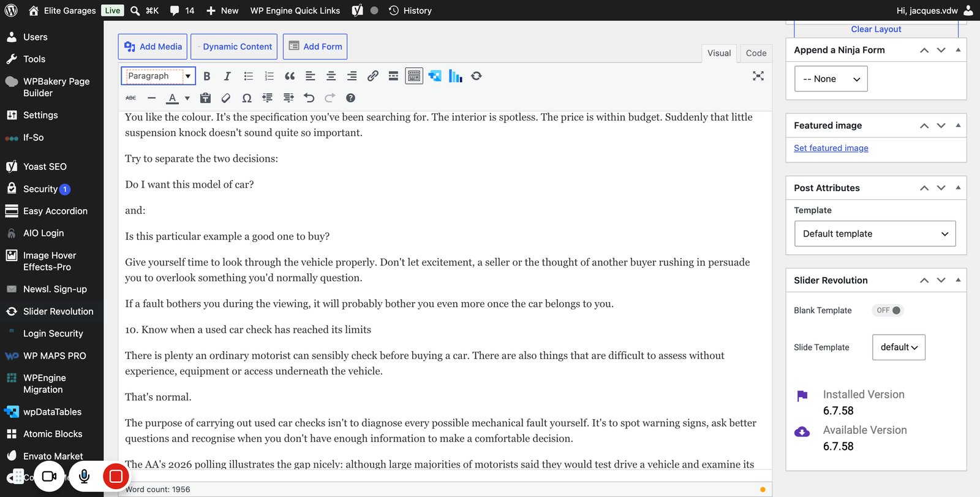Open the text color picker arrow
The width and height of the screenshot is (980, 497).
pos(187,98)
